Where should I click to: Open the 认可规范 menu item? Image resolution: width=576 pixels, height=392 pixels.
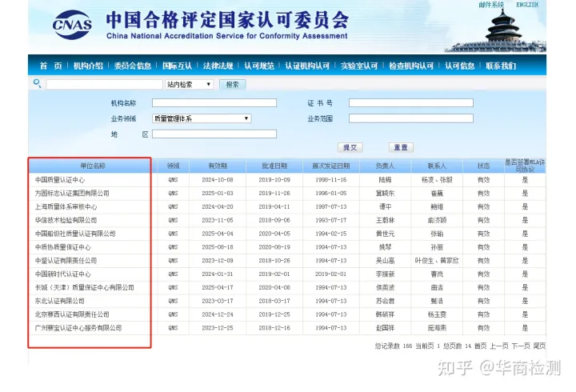pyautogui.click(x=259, y=66)
